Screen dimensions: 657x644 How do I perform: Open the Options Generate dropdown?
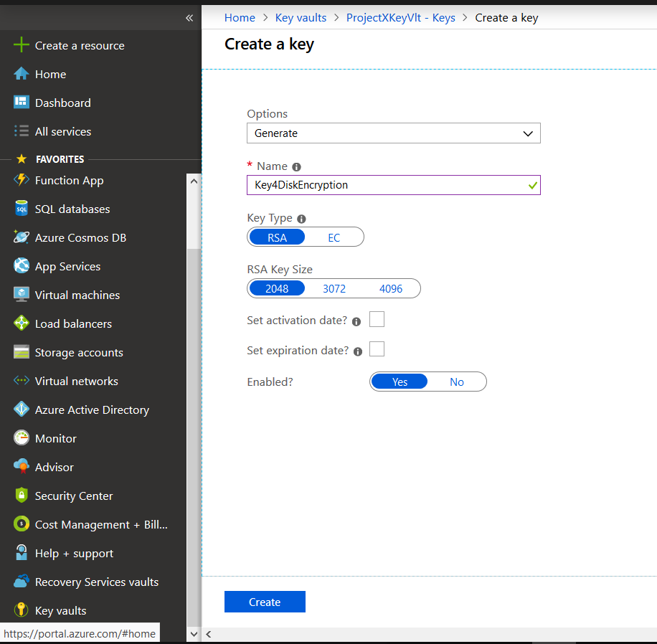[394, 133]
